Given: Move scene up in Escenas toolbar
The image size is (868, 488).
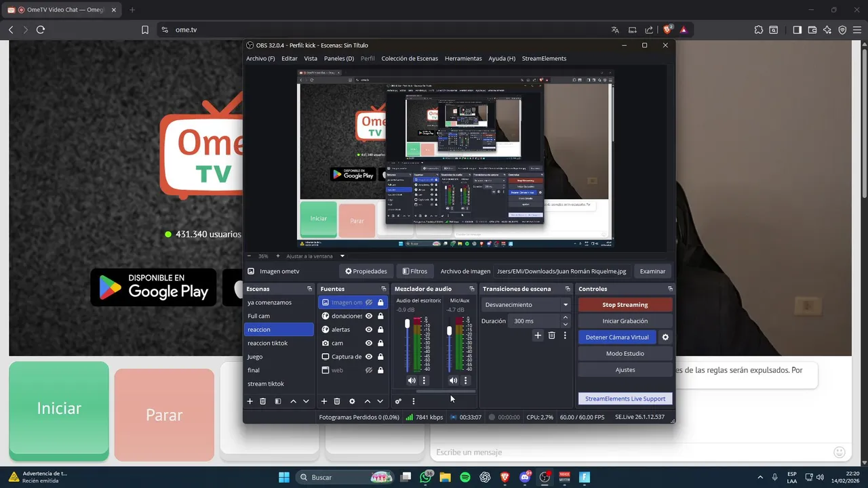Looking at the screenshot, I should pos(293,401).
